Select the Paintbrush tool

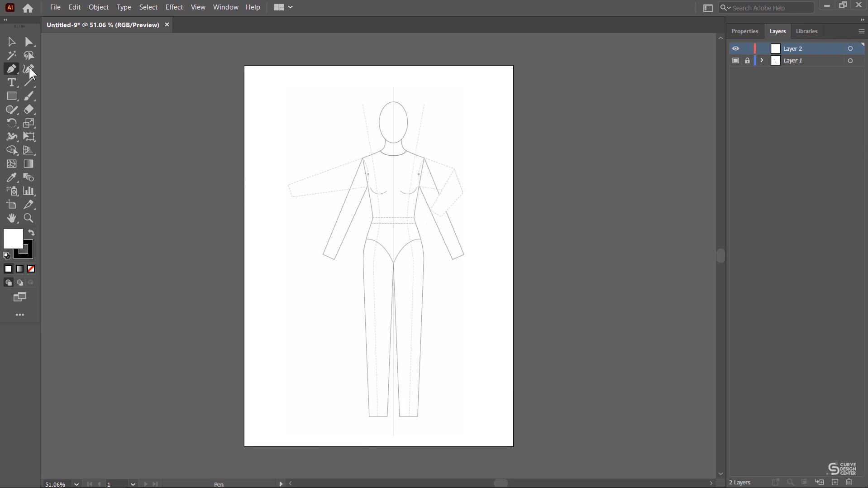point(29,96)
